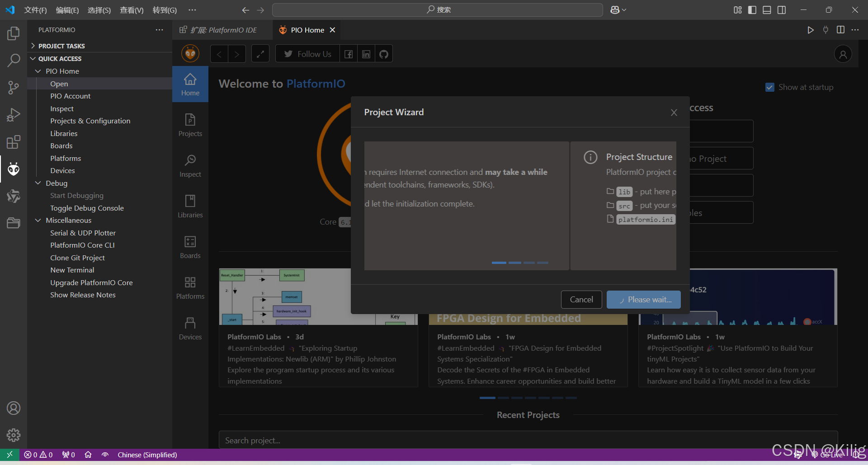Close the Project Wizard dialog
The height and width of the screenshot is (465, 868).
point(674,113)
